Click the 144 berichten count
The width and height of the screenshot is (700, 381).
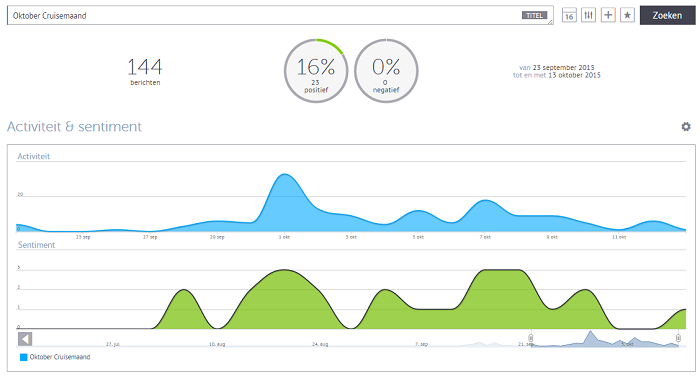tap(145, 71)
